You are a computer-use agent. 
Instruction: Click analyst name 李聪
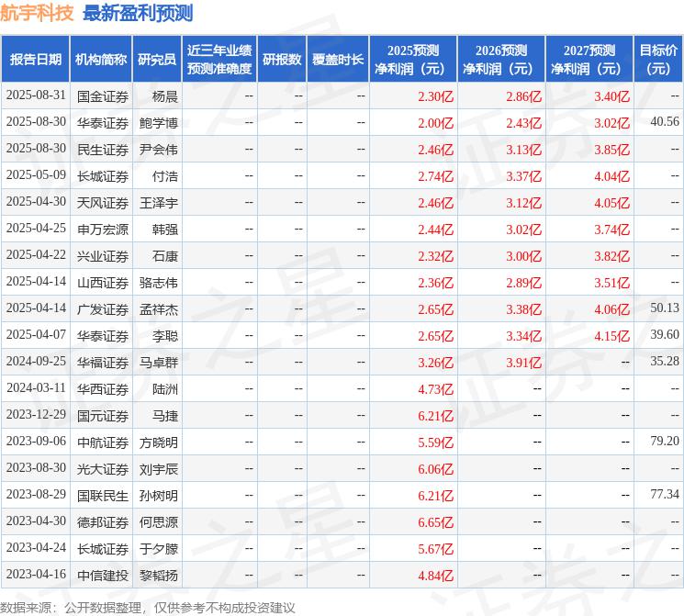tap(165, 336)
